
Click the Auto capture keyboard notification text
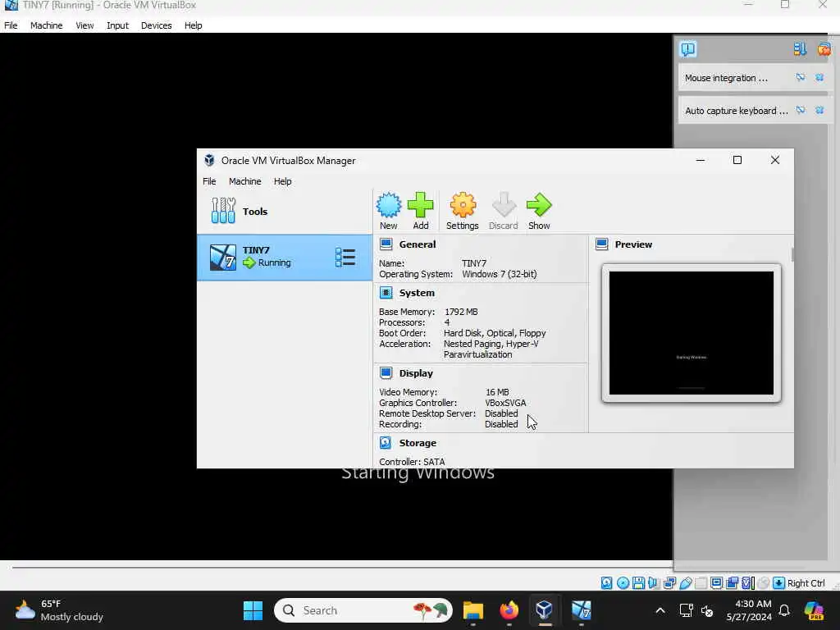pos(736,111)
